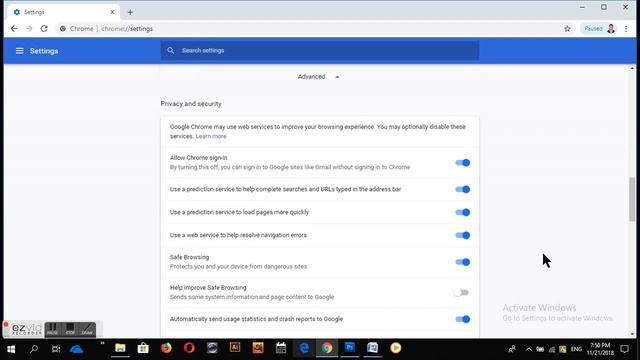Click the scrollbar down arrow
Viewport: 640px width, 360px height.
632,334
